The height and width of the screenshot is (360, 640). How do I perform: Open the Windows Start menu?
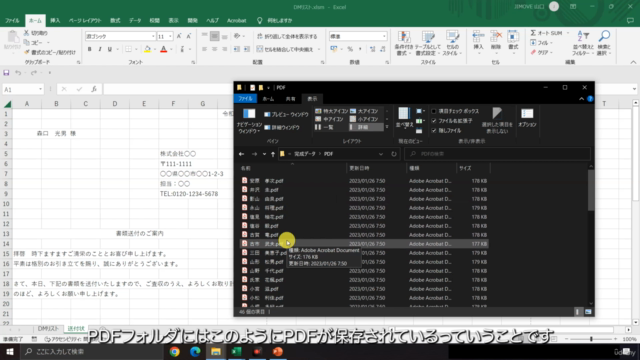(x=10, y=351)
